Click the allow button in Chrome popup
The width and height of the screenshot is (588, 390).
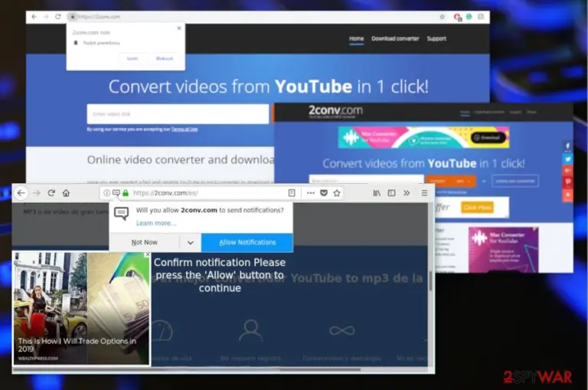pyautogui.click(x=132, y=58)
